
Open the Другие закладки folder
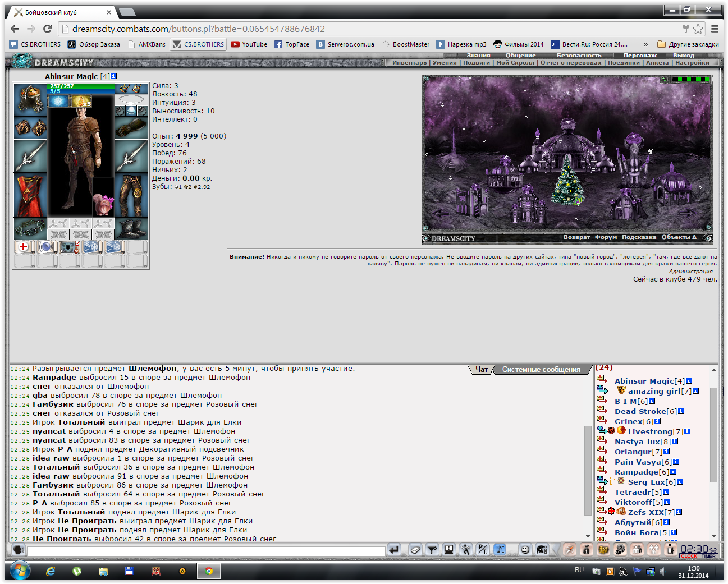(x=688, y=44)
